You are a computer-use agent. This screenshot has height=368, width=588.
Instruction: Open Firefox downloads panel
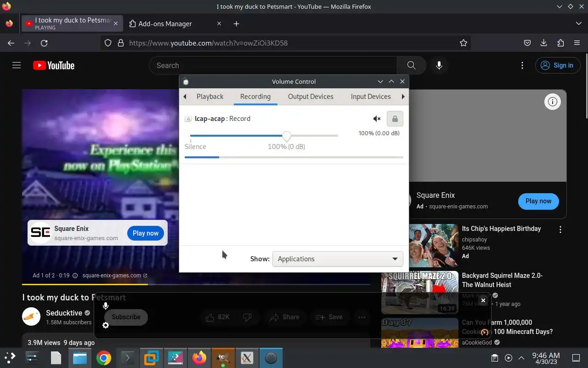[x=544, y=43]
